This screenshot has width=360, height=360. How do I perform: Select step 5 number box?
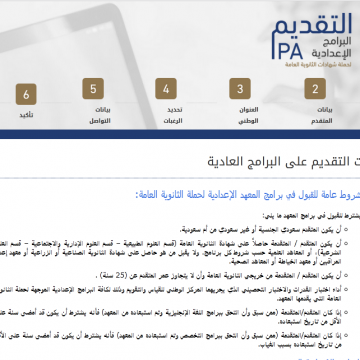click(93, 89)
